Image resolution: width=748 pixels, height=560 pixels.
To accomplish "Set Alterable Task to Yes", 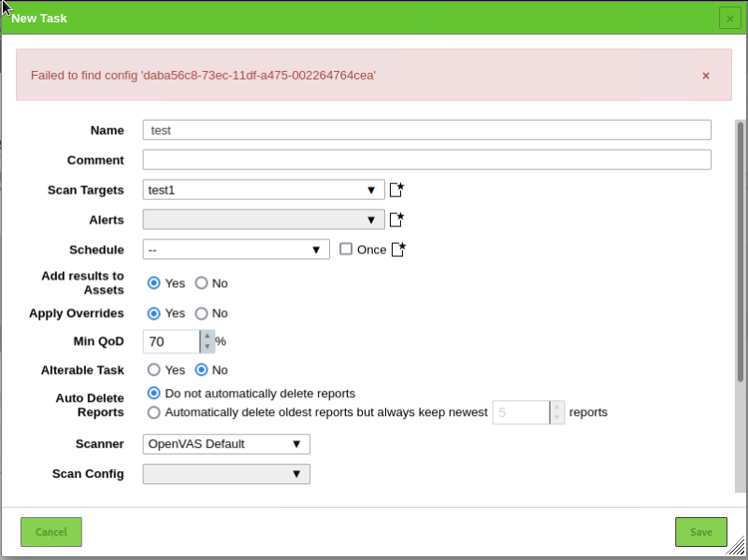I will click(154, 369).
